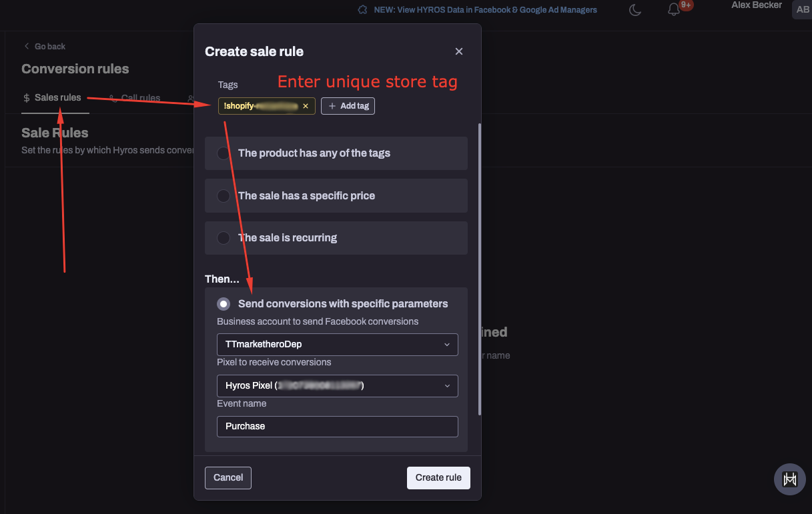Image resolution: width=812 pixels, height=514 pixels.
Task: Switch to the Sales rules tab
Action: click(57, 97)
